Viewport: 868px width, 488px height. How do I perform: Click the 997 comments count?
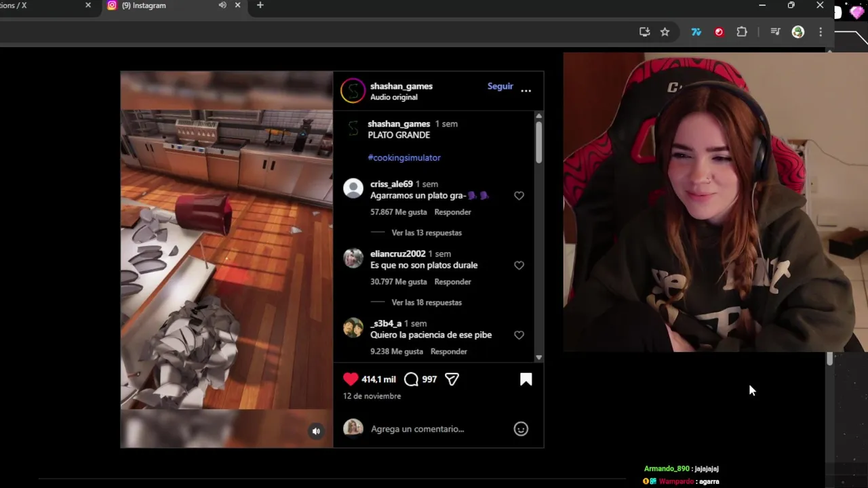coord(429,380)
